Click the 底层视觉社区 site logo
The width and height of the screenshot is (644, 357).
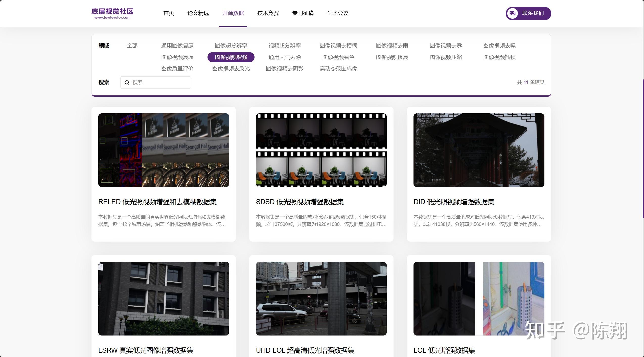(x=112, y=13)
